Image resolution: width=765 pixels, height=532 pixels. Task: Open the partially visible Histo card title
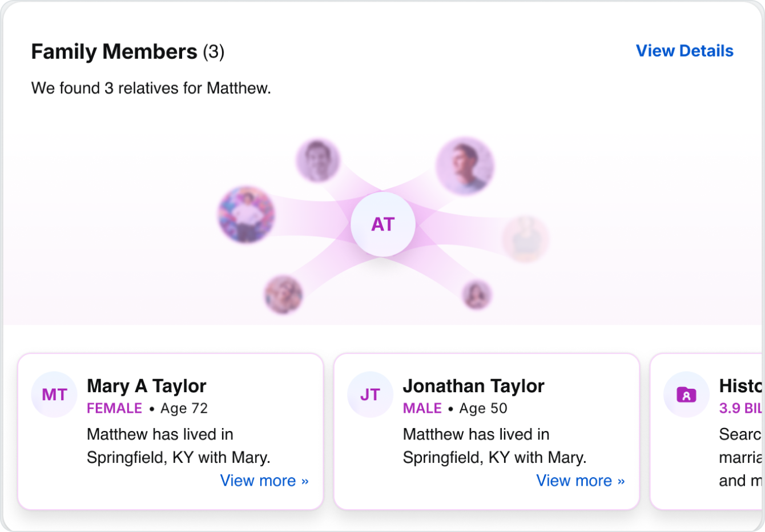coord(740,386)
